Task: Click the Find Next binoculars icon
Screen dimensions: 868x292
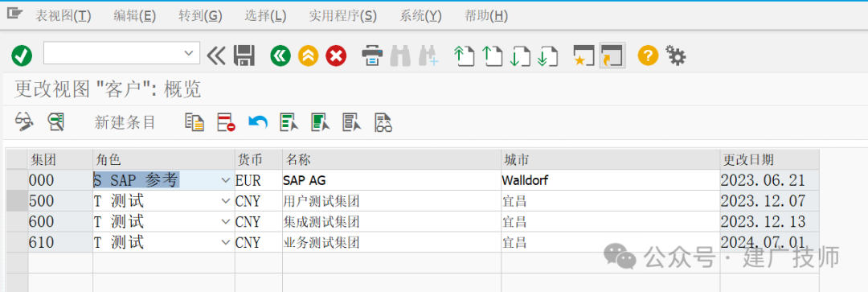Action: [x=428, y=56]
